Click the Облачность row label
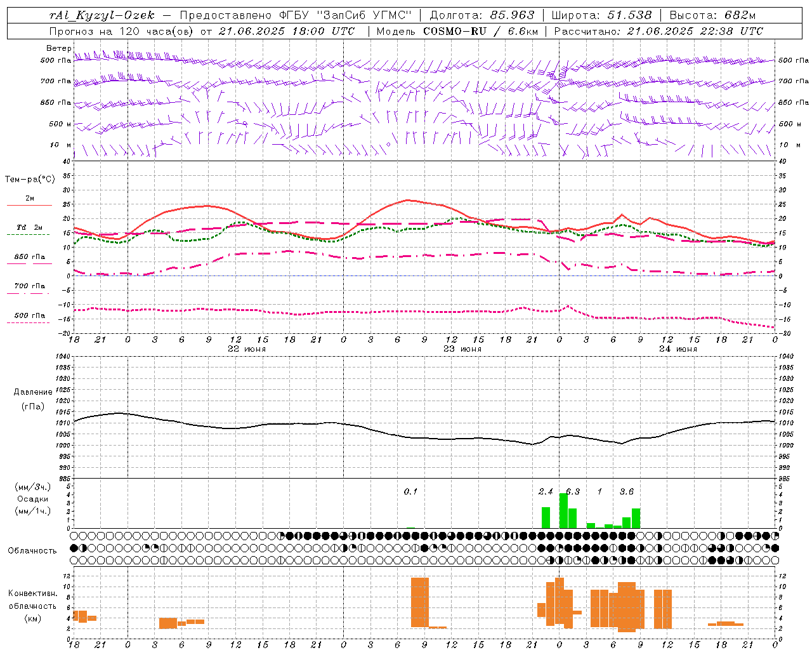This screenshot has height=650, width=812. 32,551
